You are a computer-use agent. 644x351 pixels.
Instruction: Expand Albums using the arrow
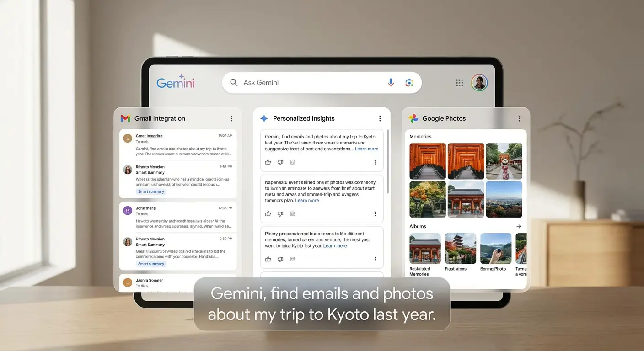(x=519, y=226)
